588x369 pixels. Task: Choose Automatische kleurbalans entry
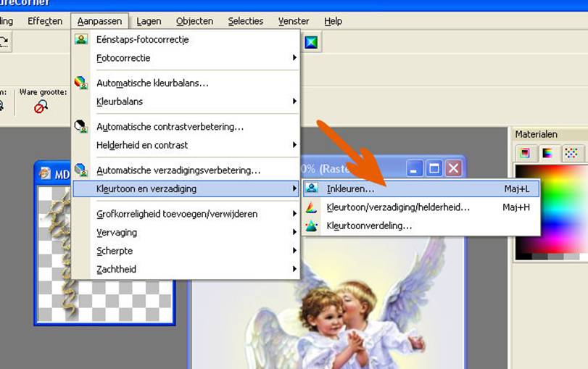[186, 83]
